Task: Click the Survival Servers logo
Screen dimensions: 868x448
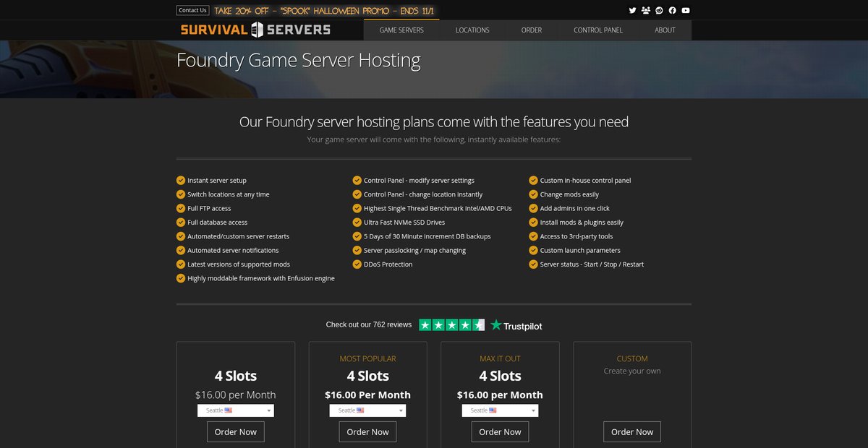Action: [x=255, y=30]
